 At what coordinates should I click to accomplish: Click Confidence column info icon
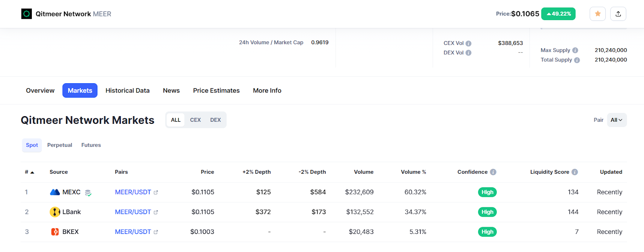click(x=493, y=172)
